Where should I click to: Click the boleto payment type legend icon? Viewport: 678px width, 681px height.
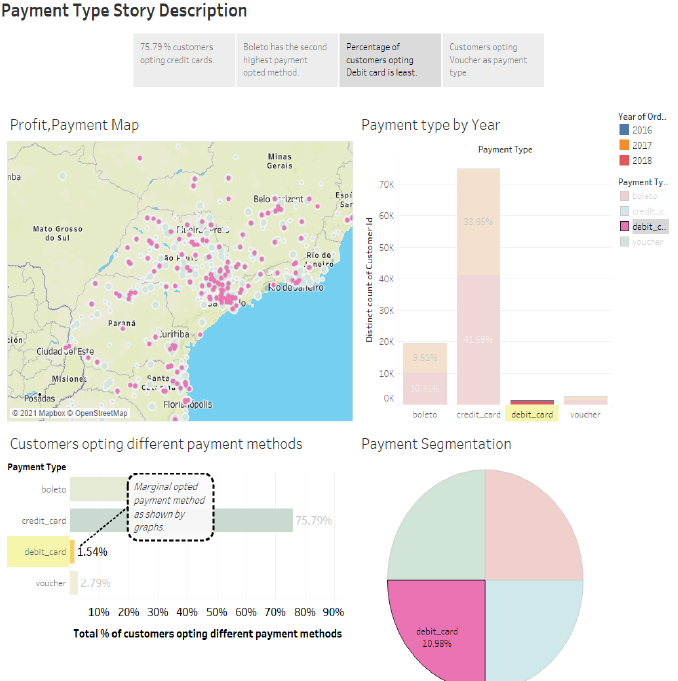click(624, 196)
